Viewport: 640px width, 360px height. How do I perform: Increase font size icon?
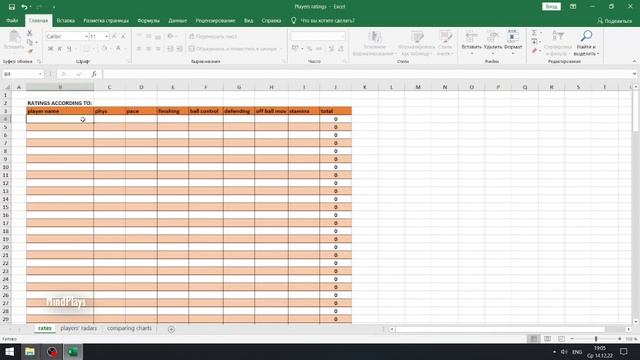click(114, 36)
